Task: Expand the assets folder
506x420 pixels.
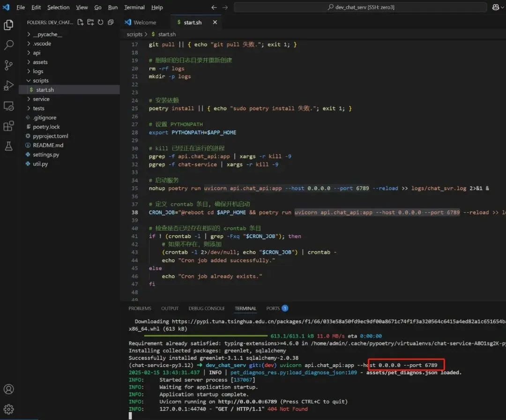Action: 69,62
